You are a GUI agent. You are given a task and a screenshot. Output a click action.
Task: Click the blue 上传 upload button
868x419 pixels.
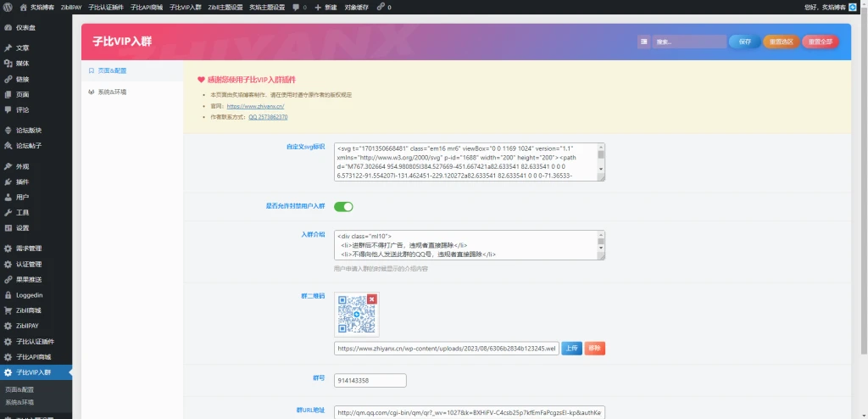coord(571,348)
